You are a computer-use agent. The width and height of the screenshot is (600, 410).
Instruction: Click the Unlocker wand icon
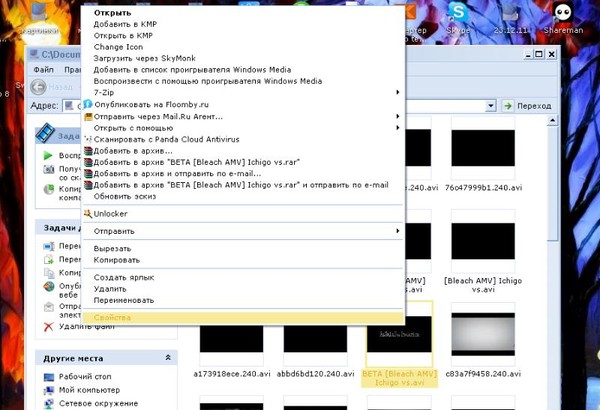click(x=88, y=214)
